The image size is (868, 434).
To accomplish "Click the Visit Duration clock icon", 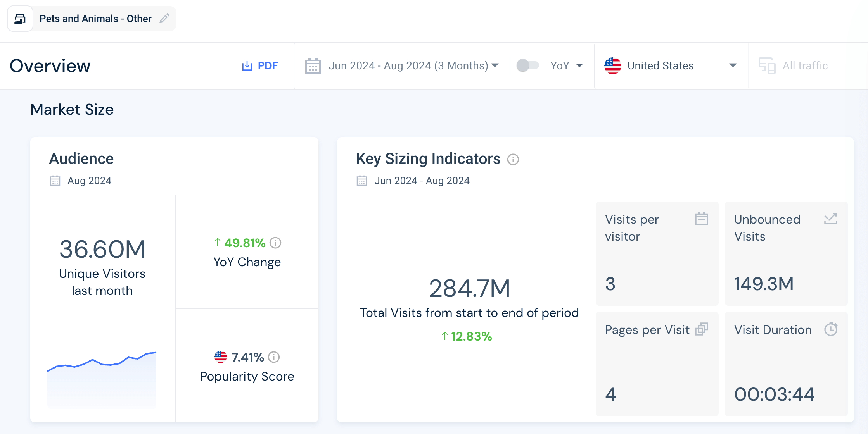I will (830, 329).
